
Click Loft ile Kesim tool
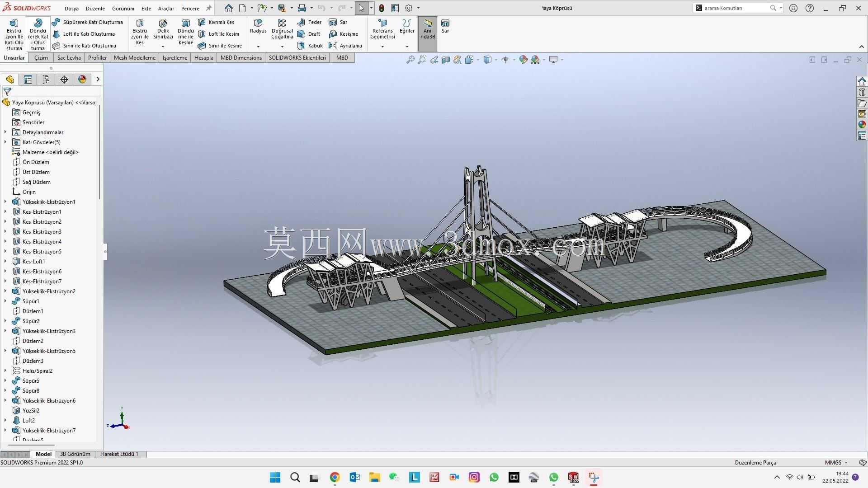click(218, 34)
